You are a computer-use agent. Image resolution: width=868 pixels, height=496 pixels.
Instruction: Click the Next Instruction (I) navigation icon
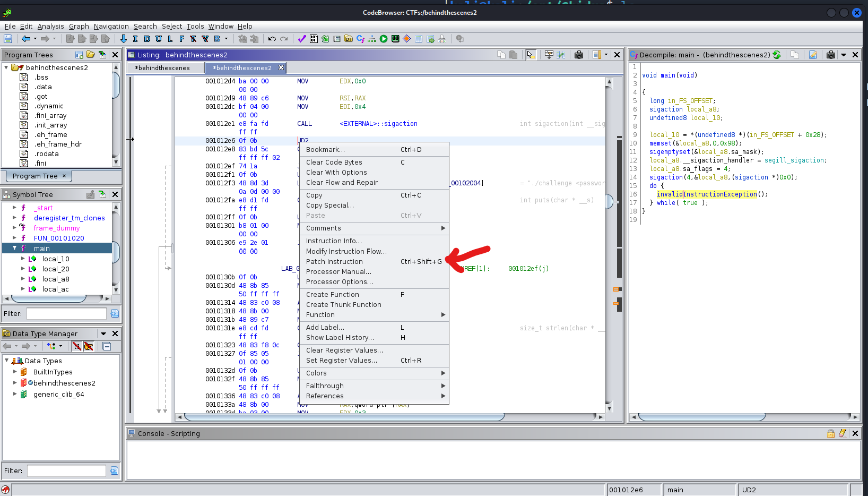(135, 39)
